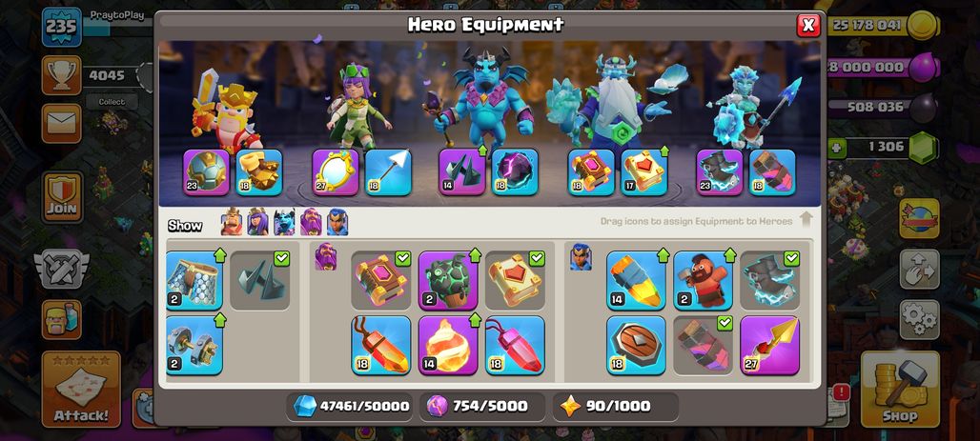Open the Shop button
The width and height of the screenshot is (980, 441).
pyautogui.click(x=900, y=390)
